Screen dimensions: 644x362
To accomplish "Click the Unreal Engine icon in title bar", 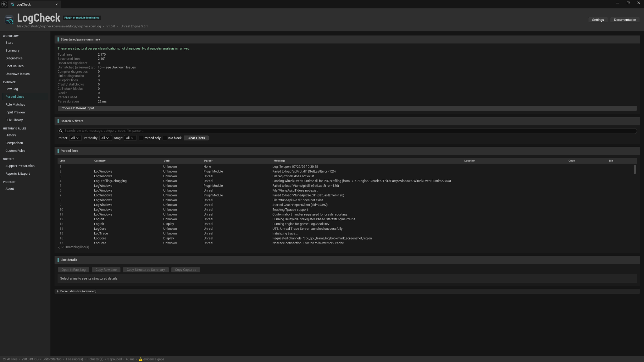I will click(4, 4).
